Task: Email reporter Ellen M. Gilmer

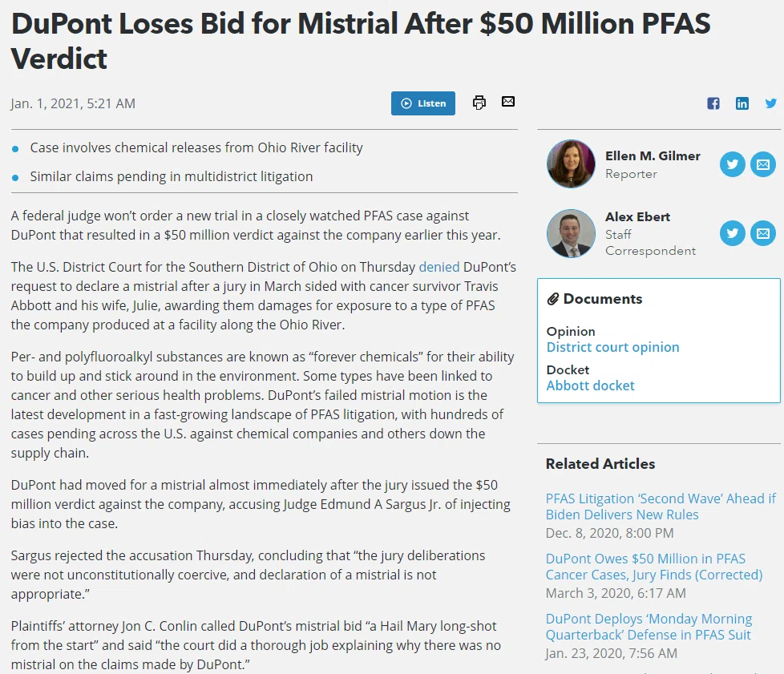Action: (x=763, y=164)
